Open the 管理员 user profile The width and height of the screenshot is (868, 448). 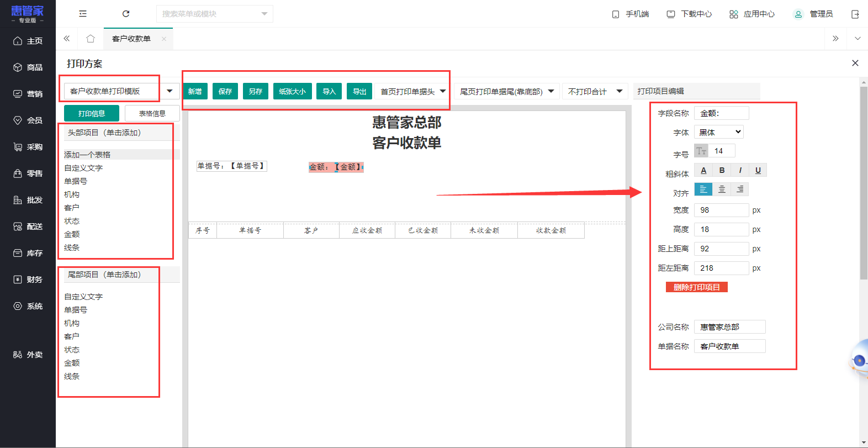pos(813,14)
